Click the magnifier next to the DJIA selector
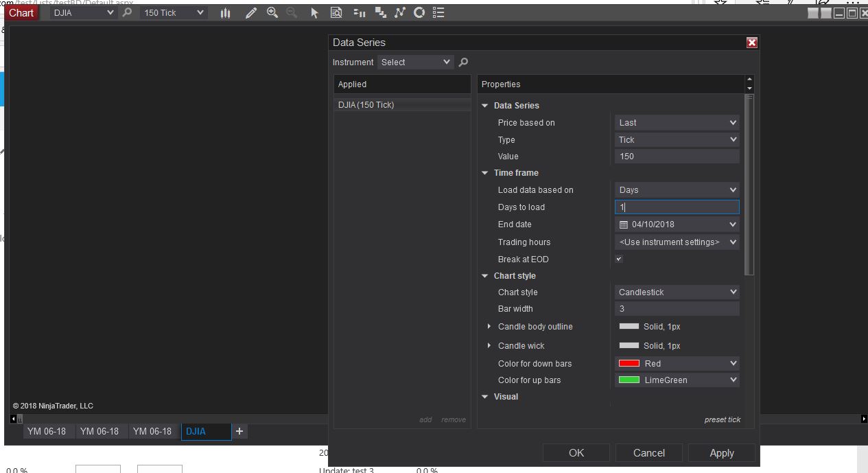The width and height of the screenshot is (868, 473). pyautogui.click(x=127, y=12)
